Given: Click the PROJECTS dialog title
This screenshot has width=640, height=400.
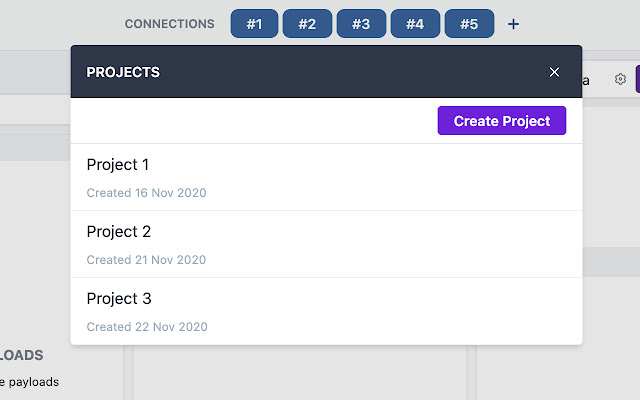Looking at the screenshot, I should click(123, 72).
